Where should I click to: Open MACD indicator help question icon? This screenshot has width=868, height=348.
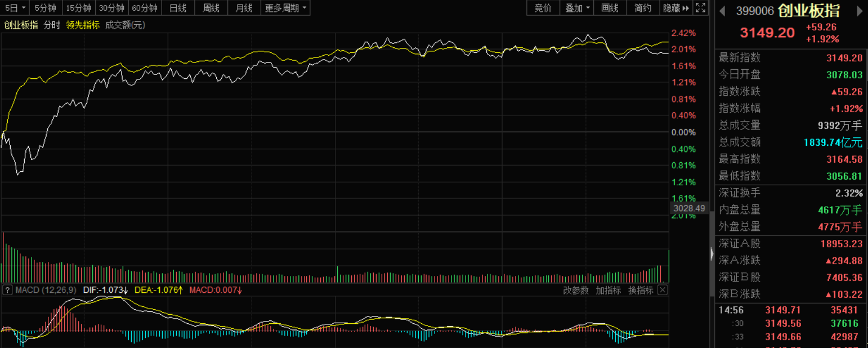[x=7, y=290]
